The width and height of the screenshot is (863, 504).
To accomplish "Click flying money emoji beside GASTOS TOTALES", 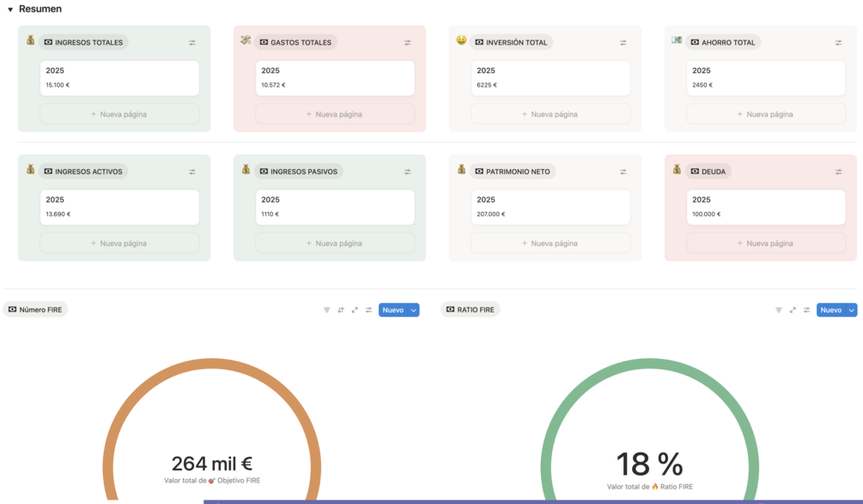I will (246, 40).
